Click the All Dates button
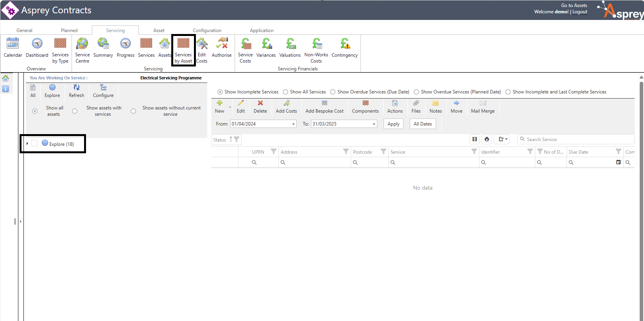 coord(423,124)
